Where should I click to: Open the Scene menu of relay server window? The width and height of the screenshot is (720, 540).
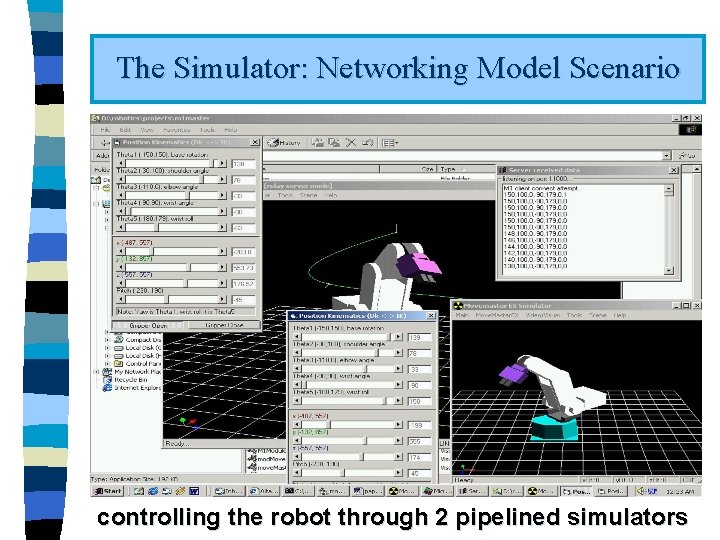coord(309,195)
